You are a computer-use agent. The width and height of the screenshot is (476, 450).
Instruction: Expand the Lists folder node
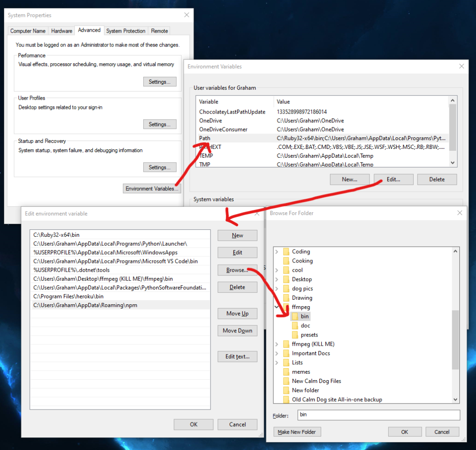point(277,363)
